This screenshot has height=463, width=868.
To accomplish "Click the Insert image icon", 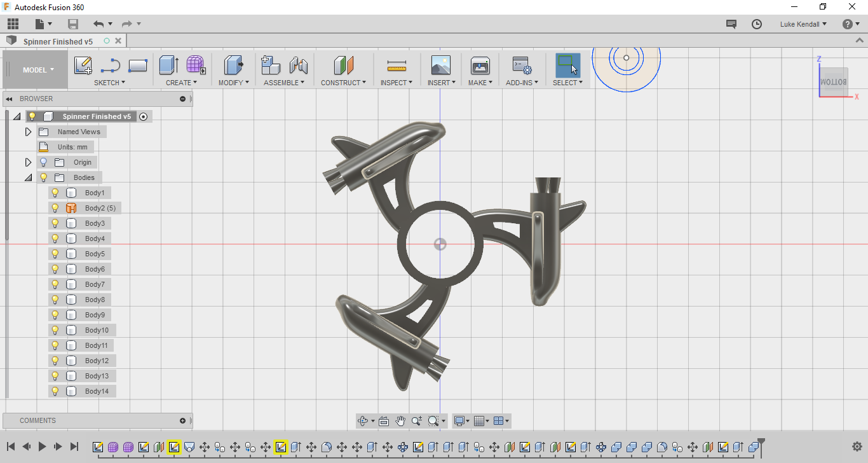I will [x=440, y=65].
